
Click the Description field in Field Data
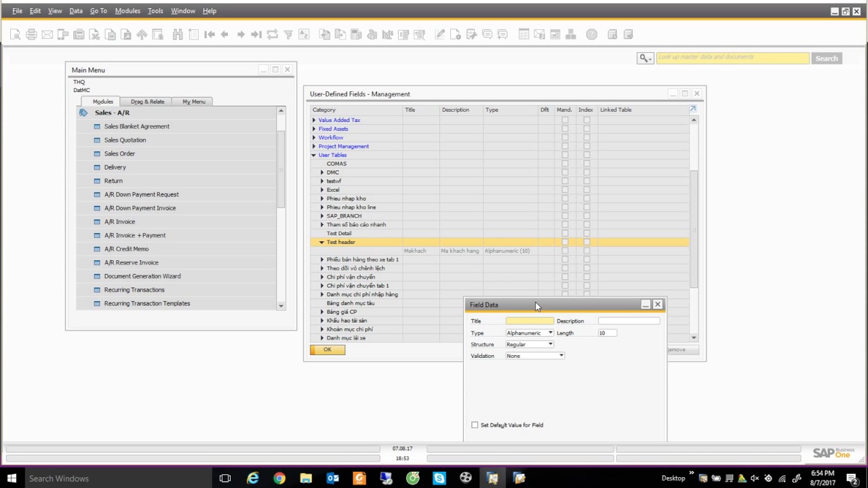pyautogui.click(x=629, y=321)
